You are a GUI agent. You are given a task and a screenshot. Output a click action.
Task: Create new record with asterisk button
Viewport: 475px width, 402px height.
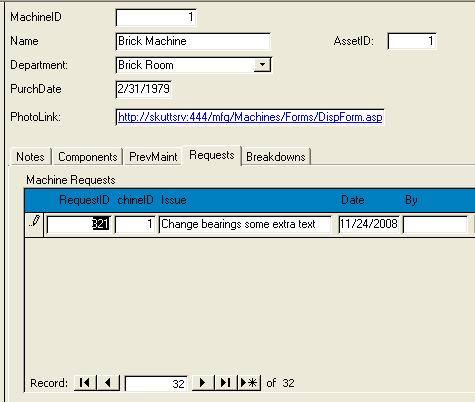[249, 383]
